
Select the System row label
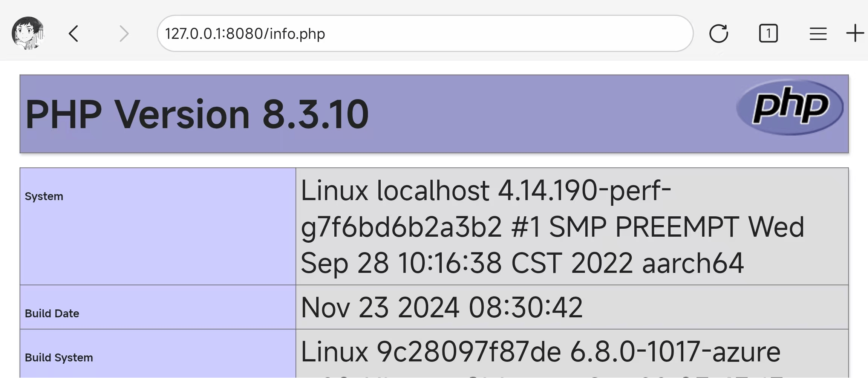pyautogui.click(x=44, y=196)
